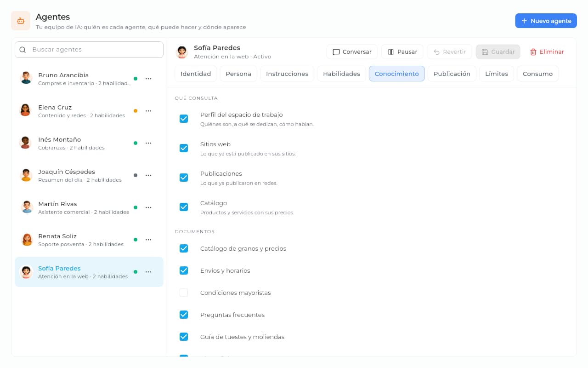Screen dimensions: 588x368
Task: Open the three-dot menu for Inés Montaño
Action: 148,143
